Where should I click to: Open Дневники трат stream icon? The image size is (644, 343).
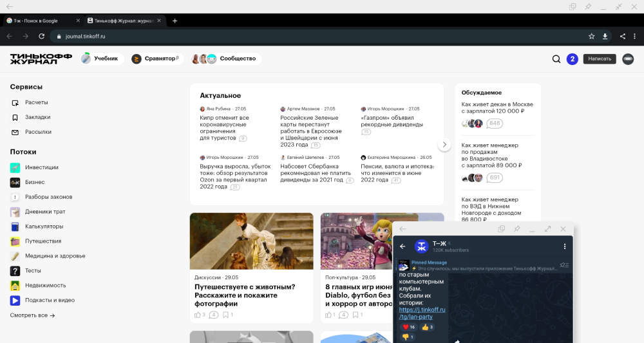pyautogui.click(x=15, y=212)
